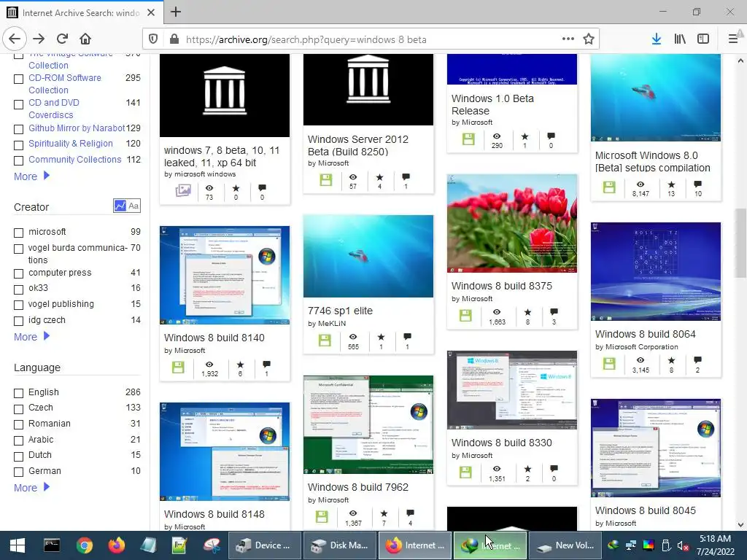
Task: Select the Internet Archive Search tab
Action: point(81,12)
